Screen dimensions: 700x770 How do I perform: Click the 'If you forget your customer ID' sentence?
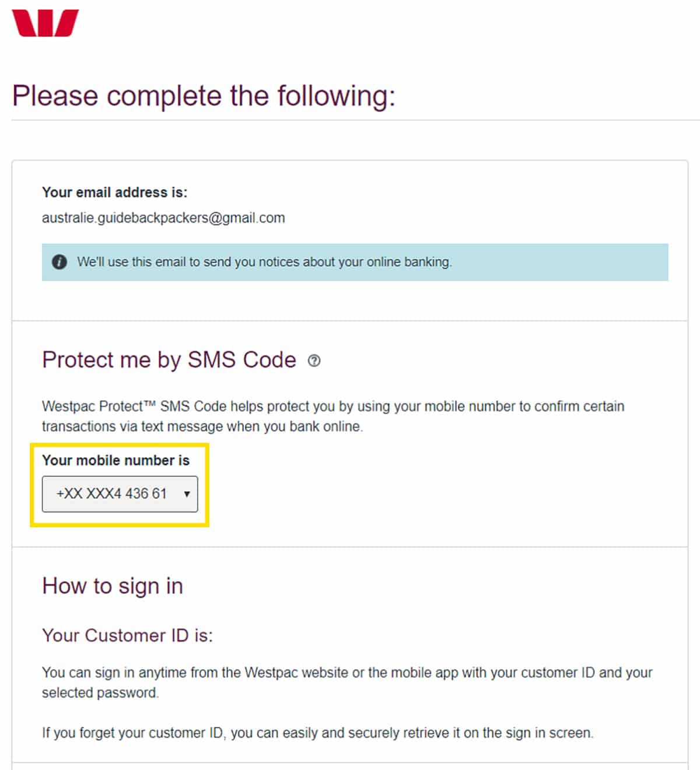[x=317, y=733]
